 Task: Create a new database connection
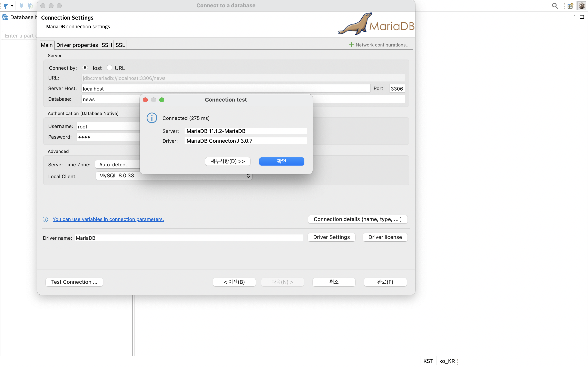click(6, 6)
